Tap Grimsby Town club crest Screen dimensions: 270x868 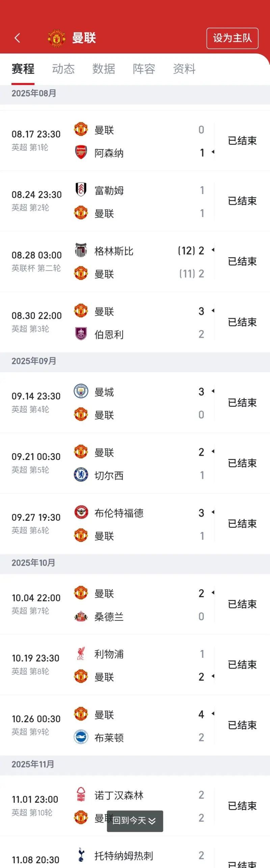click(81, 250)
